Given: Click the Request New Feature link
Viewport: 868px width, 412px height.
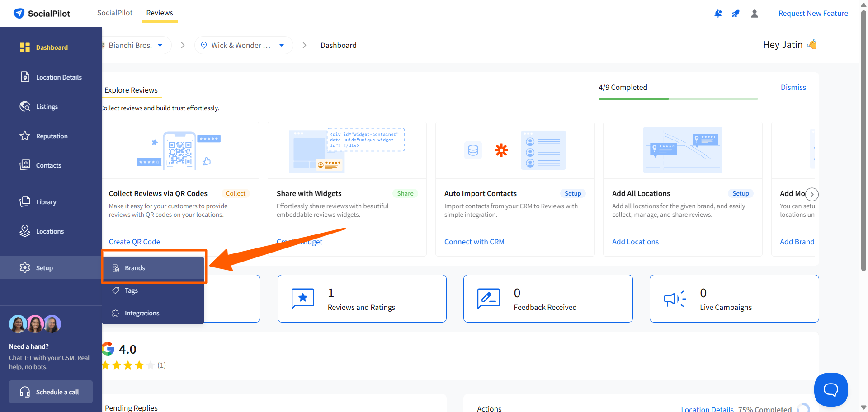Looking at the screenshot, I should pyautogui.click(x=813, y=14).
